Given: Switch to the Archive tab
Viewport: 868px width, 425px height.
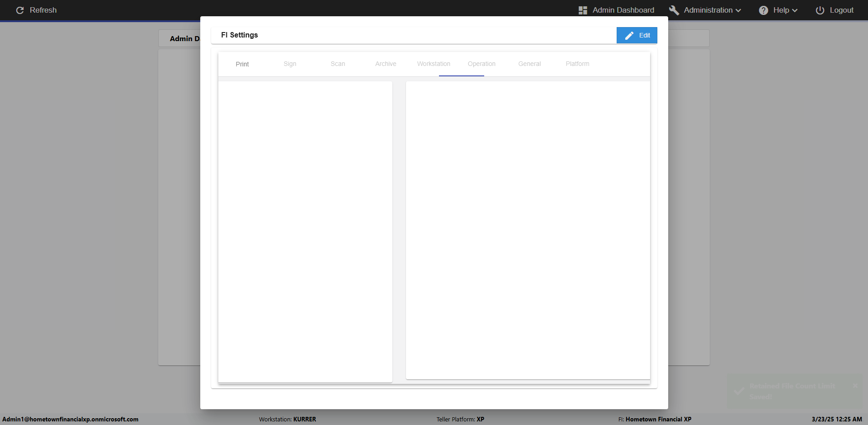Looking at the screenshot, I should tap(386, 64).
